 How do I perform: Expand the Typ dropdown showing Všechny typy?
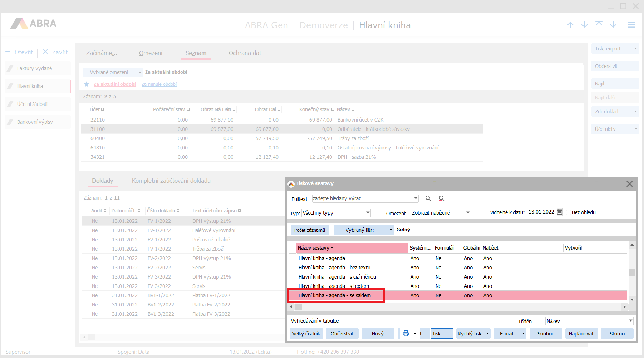tap(368, 213)
